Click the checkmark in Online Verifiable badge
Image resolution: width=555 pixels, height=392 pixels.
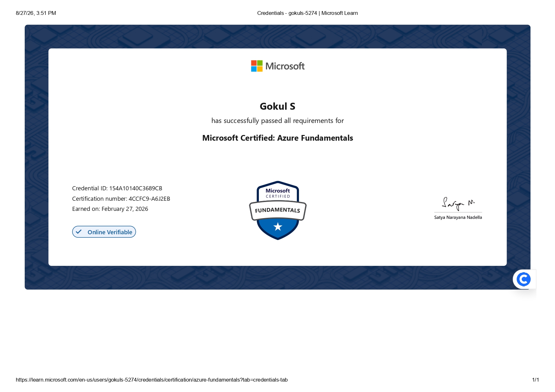click(x=79, y=232)
